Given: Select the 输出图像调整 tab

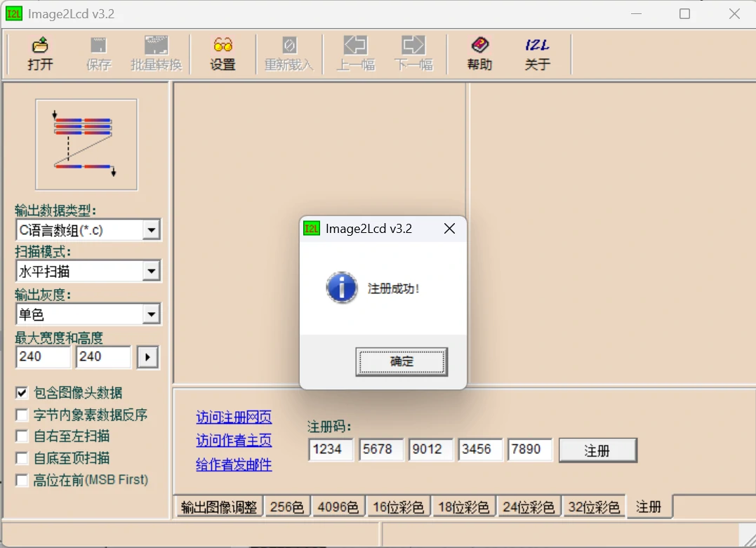Looking at the screenshot, I should click(x=218, y=507).
